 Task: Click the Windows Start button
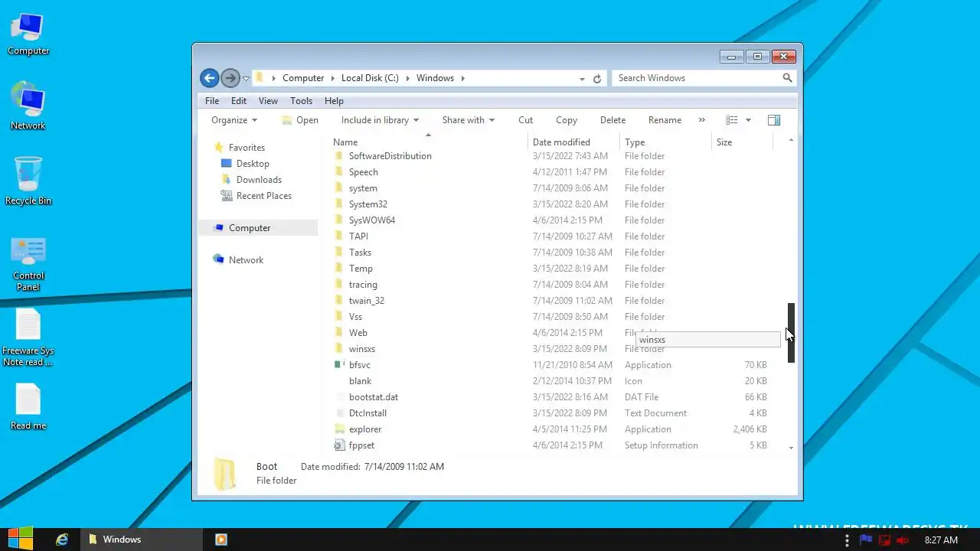pyautogui.click(x=20, y=539)
